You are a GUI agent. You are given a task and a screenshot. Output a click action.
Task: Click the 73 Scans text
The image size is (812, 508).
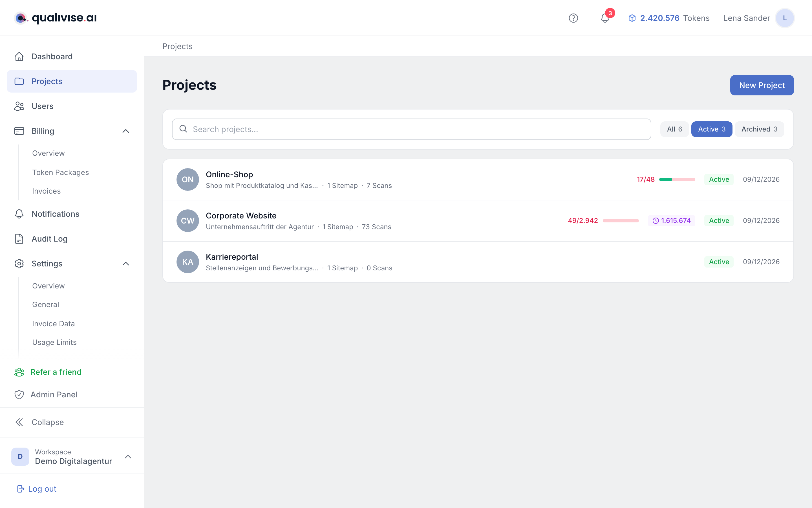pyautogui.click(x=376, y=227)
